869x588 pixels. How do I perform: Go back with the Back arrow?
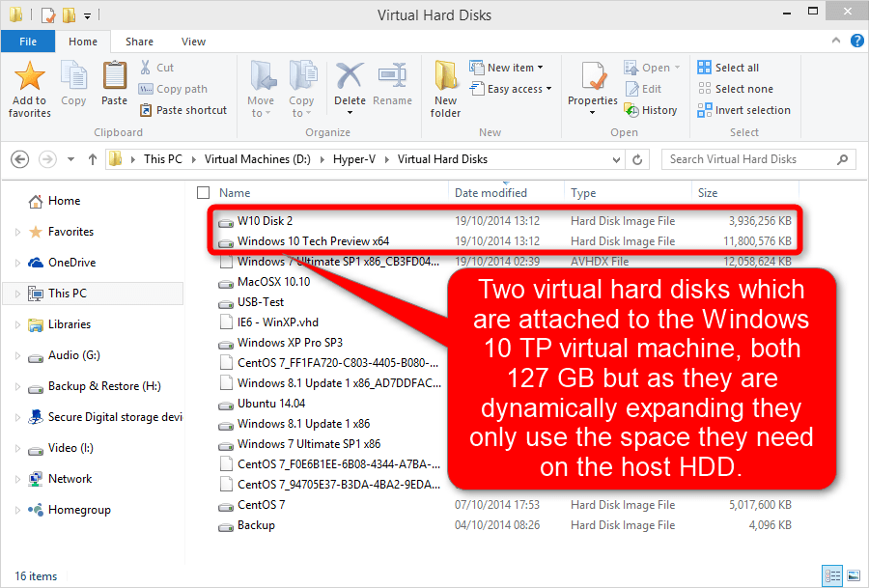point(20,159)
